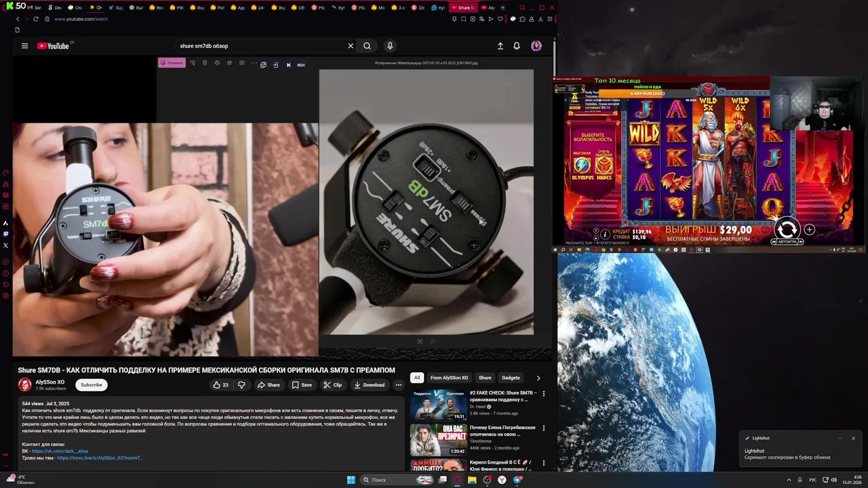Open the YouTube hamburger guide menu
The image size is (868, 488).
pos(24,46)
